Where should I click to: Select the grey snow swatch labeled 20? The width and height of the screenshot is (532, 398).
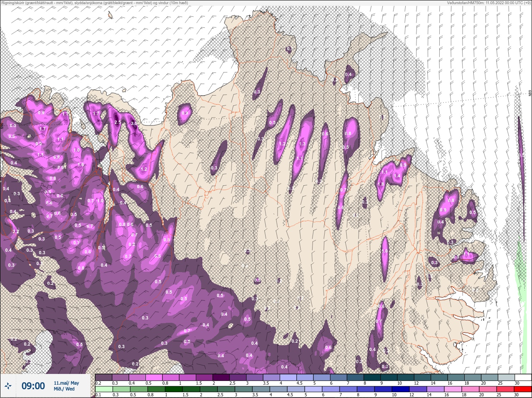tap(490, 378)
